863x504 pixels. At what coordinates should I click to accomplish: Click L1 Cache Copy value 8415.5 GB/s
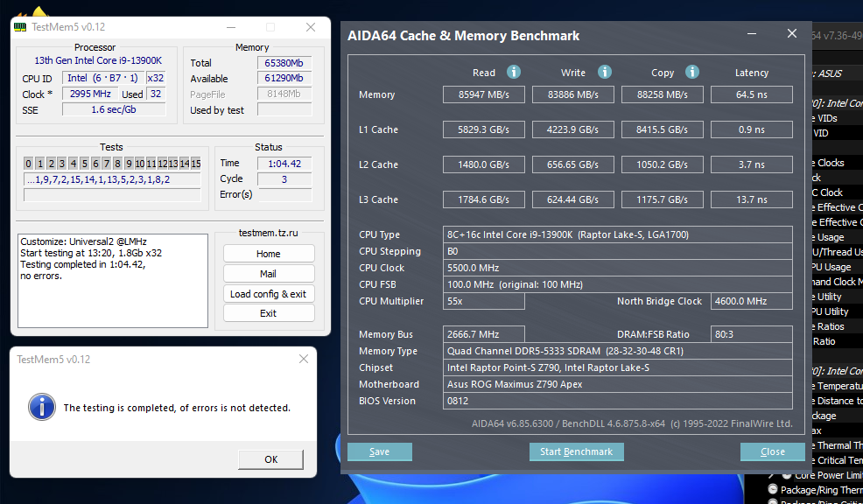662,129
